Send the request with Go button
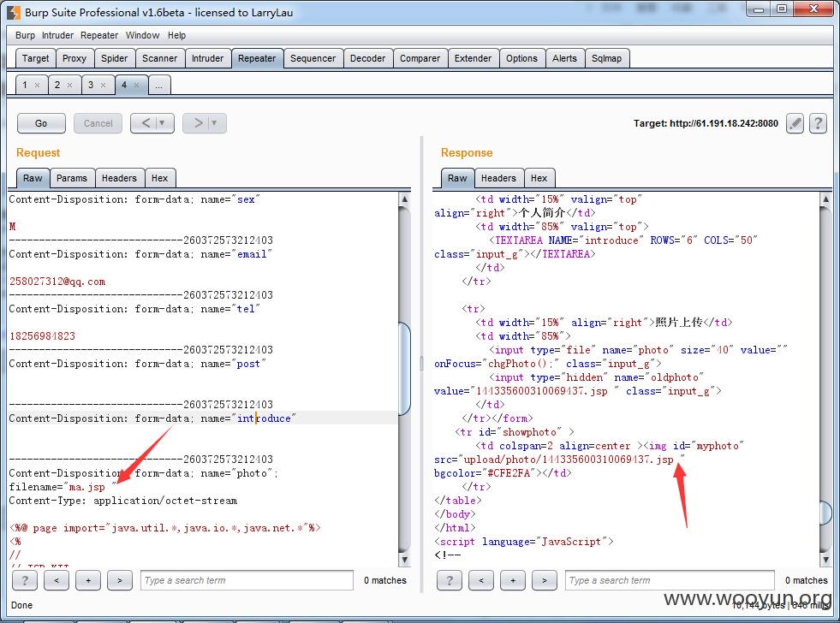This screenshot has height=623, width=840. [41, 123]
